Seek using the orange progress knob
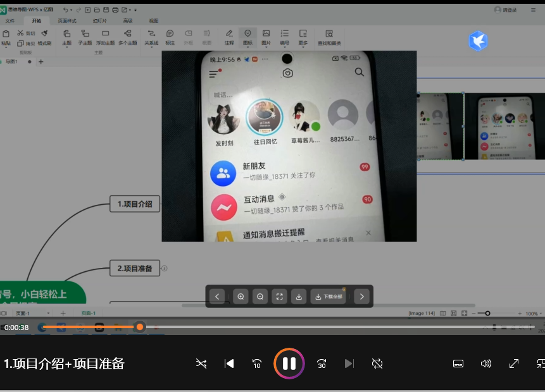The width and height of the screenshot is (545, 392). [140, 327]
